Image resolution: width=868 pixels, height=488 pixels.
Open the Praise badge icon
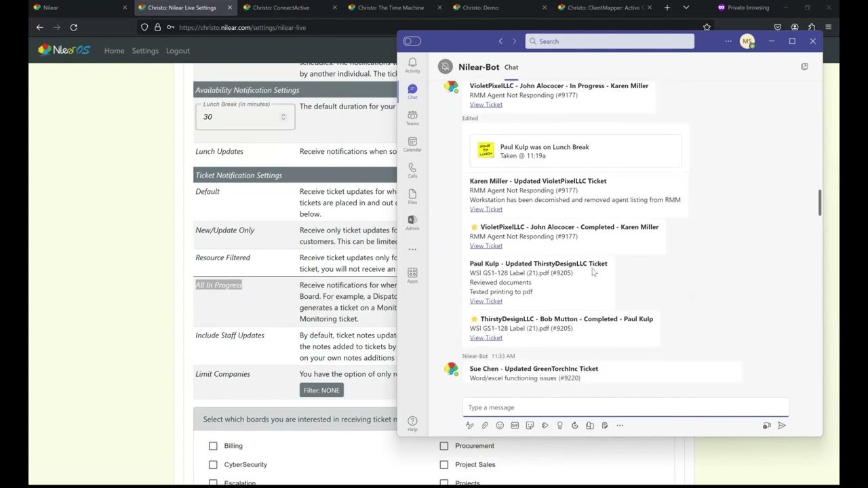point(559,426)
